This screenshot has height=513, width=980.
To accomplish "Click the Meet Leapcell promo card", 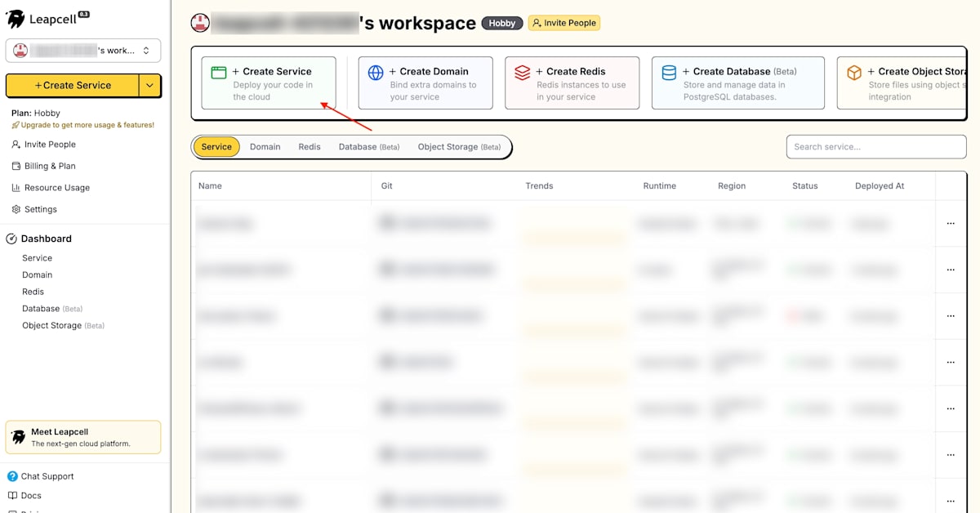I will [83, 437].
